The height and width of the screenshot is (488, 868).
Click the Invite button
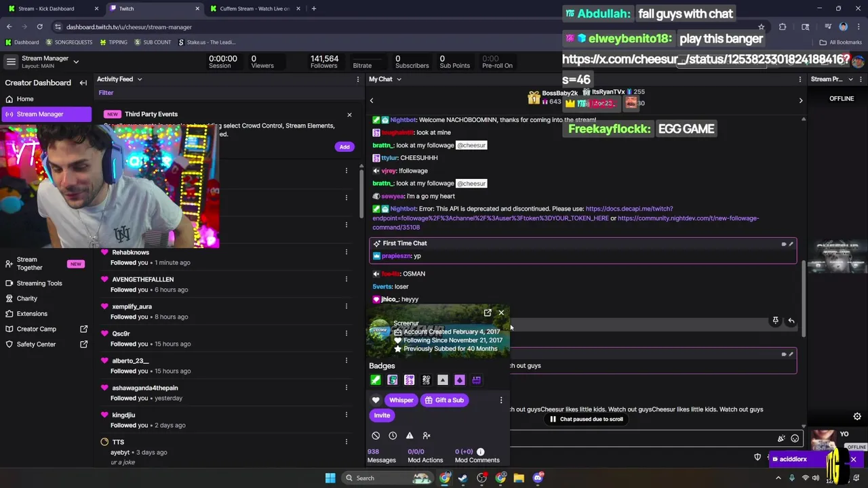tap(382, 415)
